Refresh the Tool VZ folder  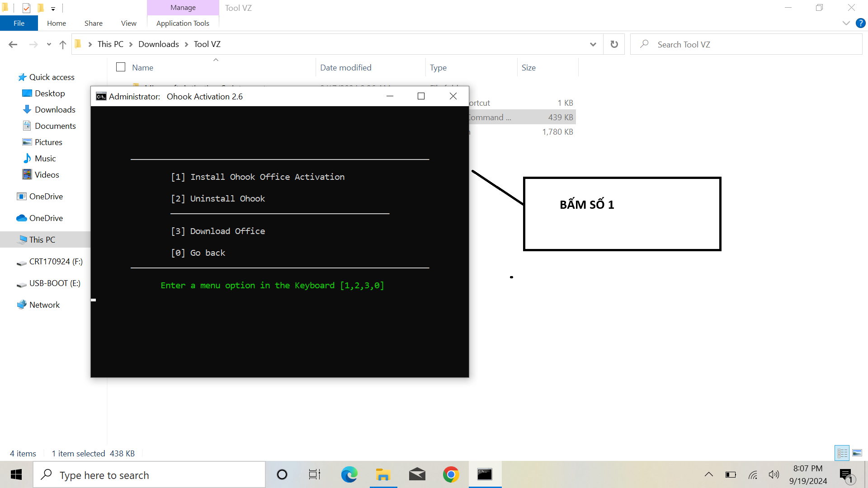pyautogui.click(x=614, y=44)
